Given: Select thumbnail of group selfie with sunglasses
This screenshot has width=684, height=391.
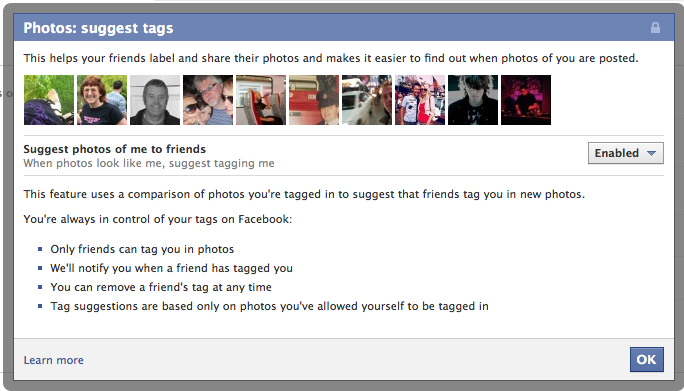Looking at the screenshot, I should tap(208, 100).
